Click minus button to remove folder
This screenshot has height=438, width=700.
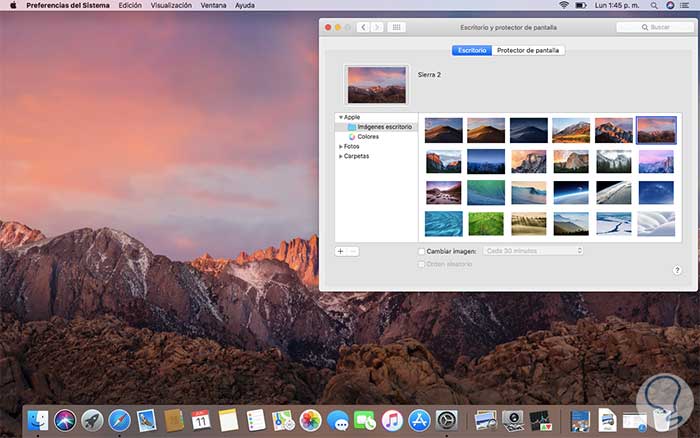coord(353,251)
